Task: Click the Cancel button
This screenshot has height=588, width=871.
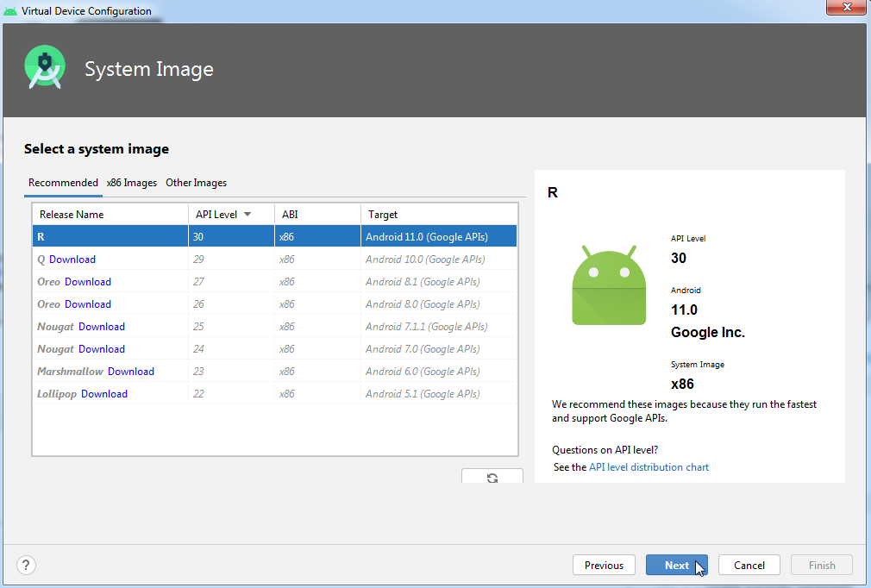Action: click(x=749, y=566)
